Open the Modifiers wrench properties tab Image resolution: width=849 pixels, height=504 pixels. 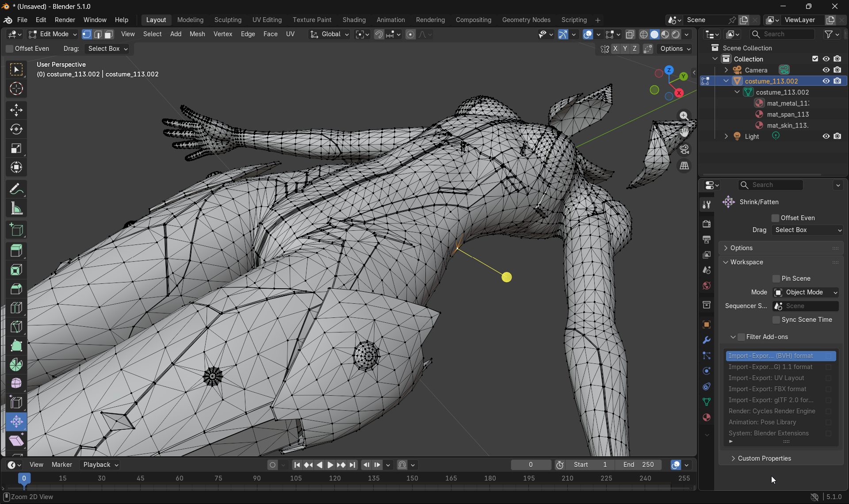click(x=707, y=340)
